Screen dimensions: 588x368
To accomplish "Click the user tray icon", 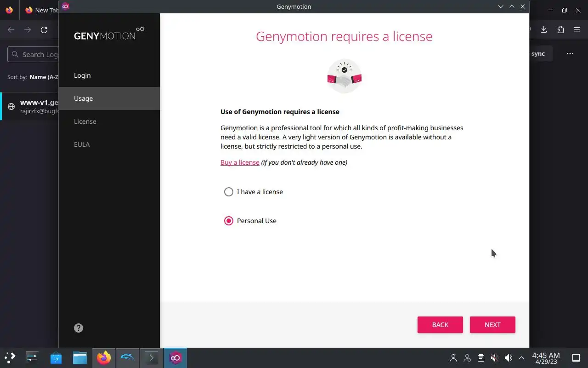I will pyautogui.click(x=453, y=358).
